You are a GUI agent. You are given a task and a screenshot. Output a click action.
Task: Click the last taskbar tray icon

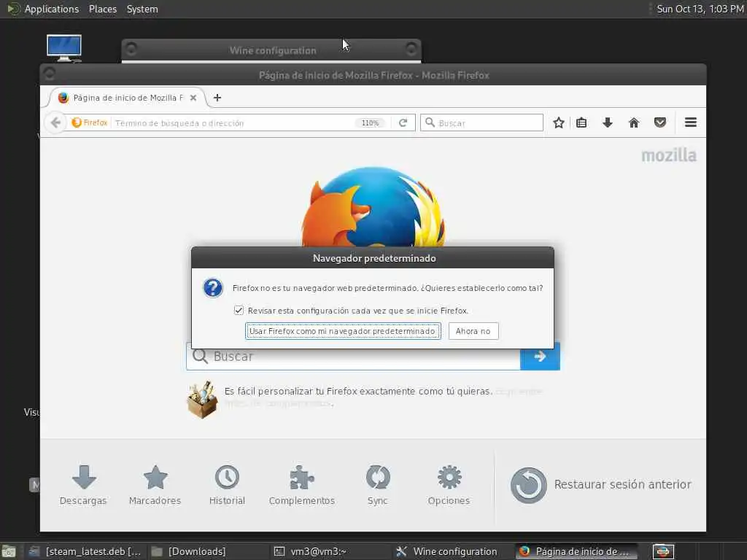click(x=663, y=551)
